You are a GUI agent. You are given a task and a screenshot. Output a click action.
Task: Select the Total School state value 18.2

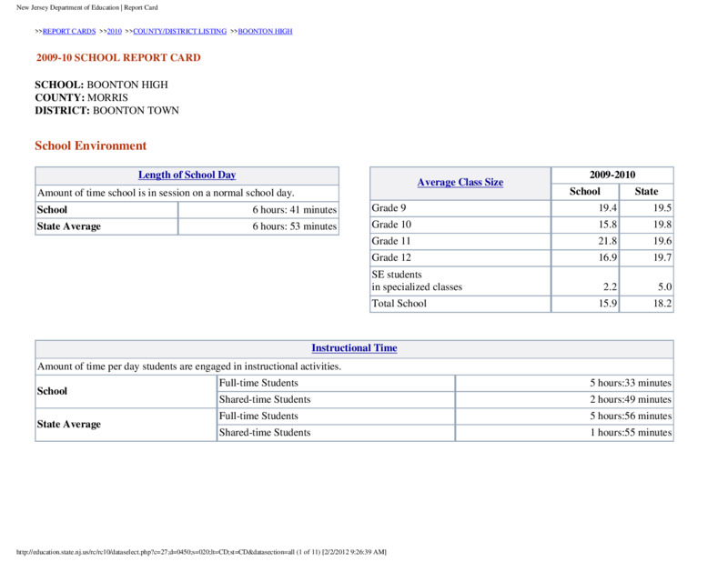(x=662, y=304)
